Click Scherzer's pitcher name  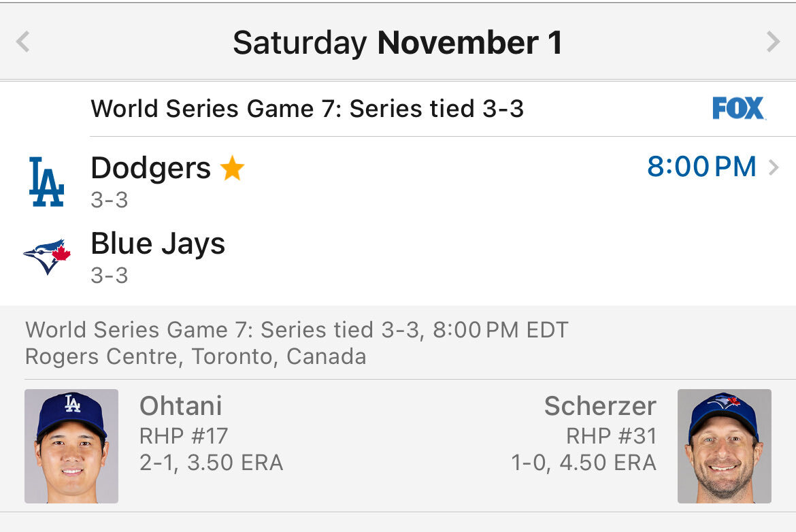click(x=600, y=406)
